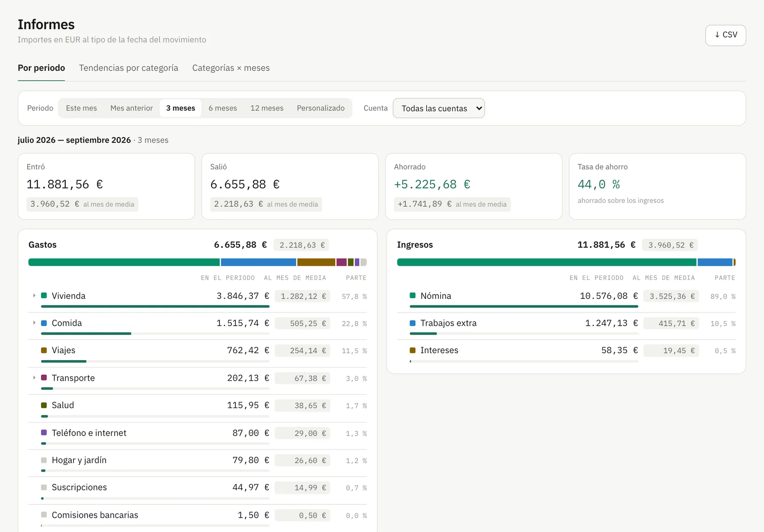Select the 6 meses period option
This screenshot has height=532, width=764.
[223, 108]
